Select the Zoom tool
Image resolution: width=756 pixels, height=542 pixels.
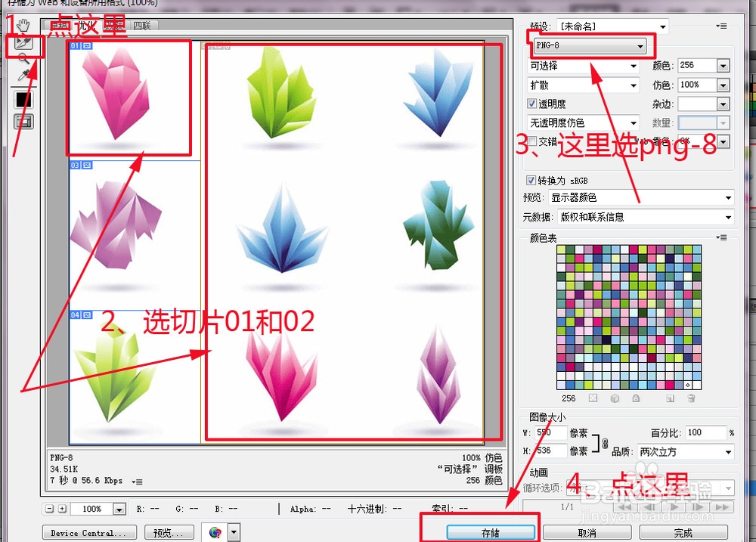click(23, 58)
